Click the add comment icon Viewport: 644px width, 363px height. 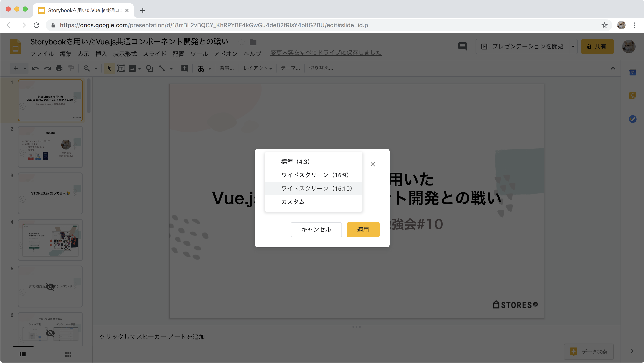pyautogui.click(x=185, y=68)
